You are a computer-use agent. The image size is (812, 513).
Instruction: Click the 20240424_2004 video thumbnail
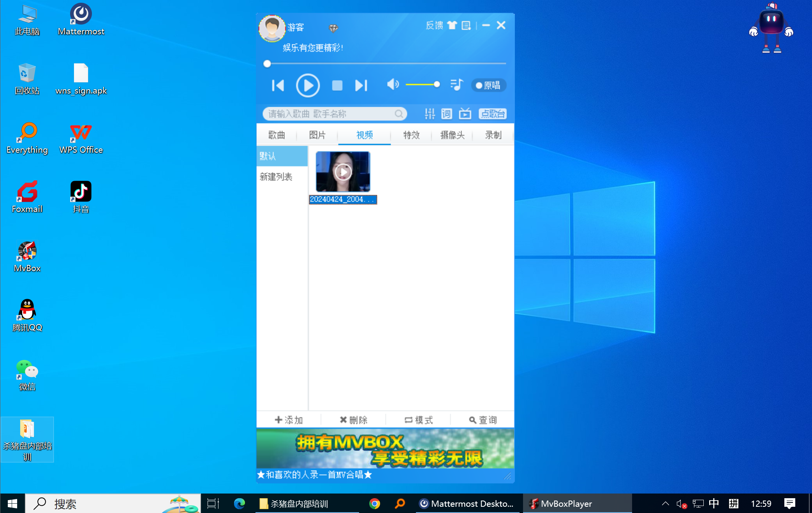click(343, 172)
